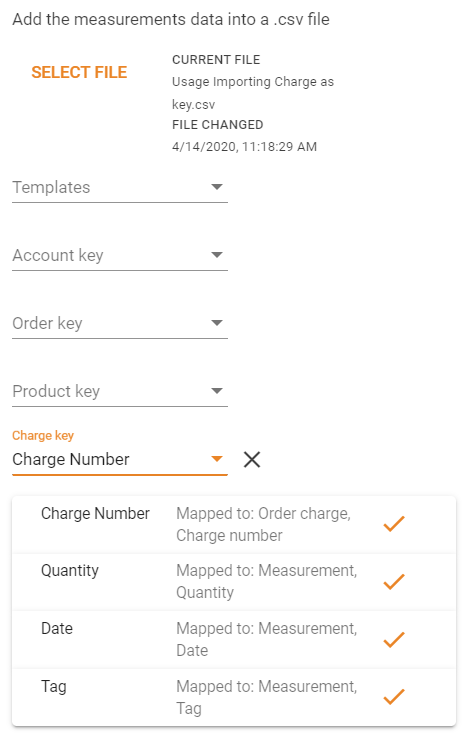Image resolution: width=464 pixels, height=736 pixels.
Task: Click the checkmark beside Quantity row
Action: click(x=394, y=582)
